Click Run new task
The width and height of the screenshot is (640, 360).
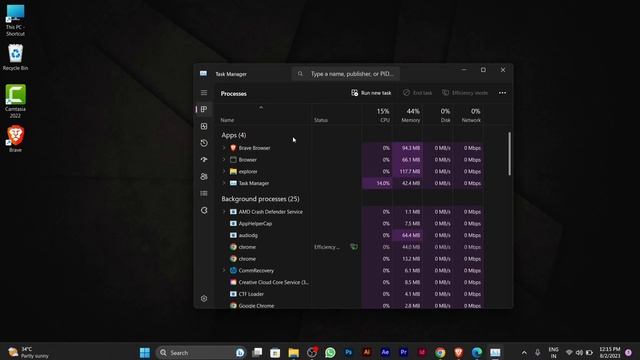pos(371,93)
